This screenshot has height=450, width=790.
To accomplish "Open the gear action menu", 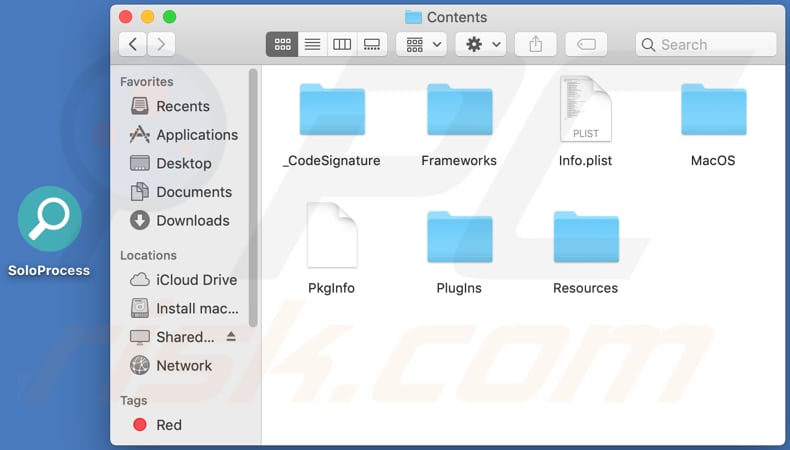I will tap(481, 44).
